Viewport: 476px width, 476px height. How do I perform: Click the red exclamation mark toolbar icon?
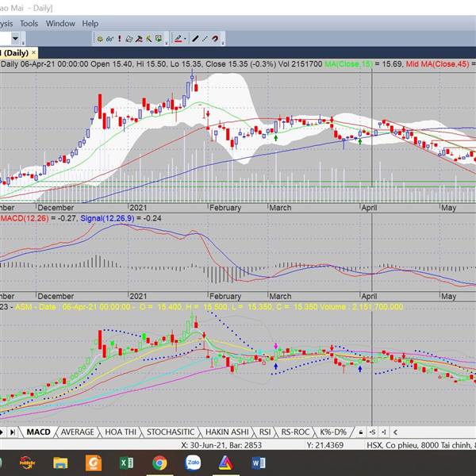click(x=120, y=39)
